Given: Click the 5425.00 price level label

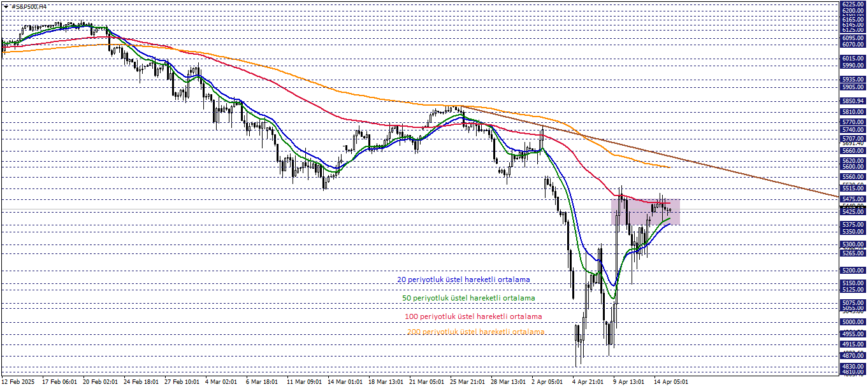Looking at the screenshot, I should point(853,211).
